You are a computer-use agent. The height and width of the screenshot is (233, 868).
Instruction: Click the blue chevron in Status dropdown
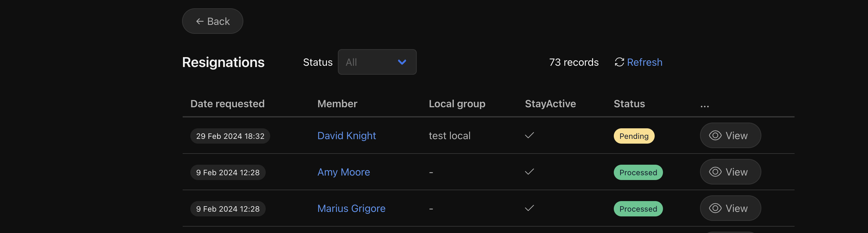point(402,62)
